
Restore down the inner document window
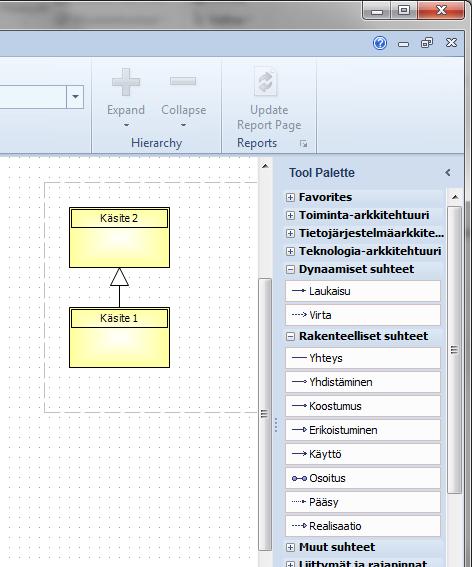(427, 43)
